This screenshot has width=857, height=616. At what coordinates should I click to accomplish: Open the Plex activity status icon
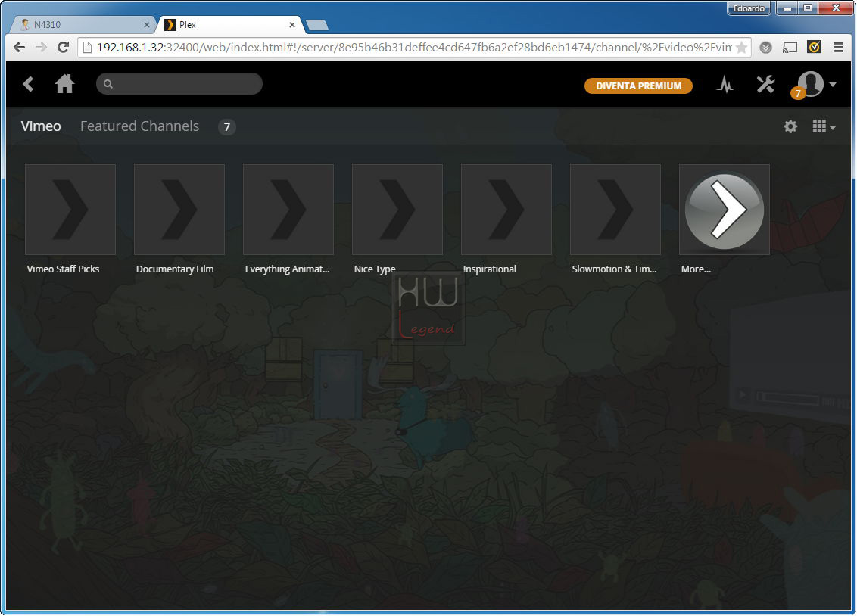(x=725, y=85)
